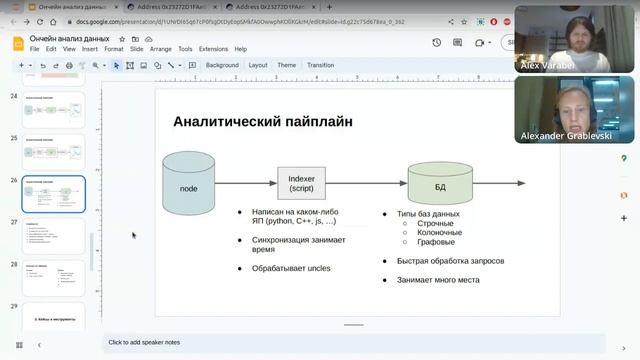This screenshot has width=640, height=360.
Task: Click the Background button
Action: 222,65
